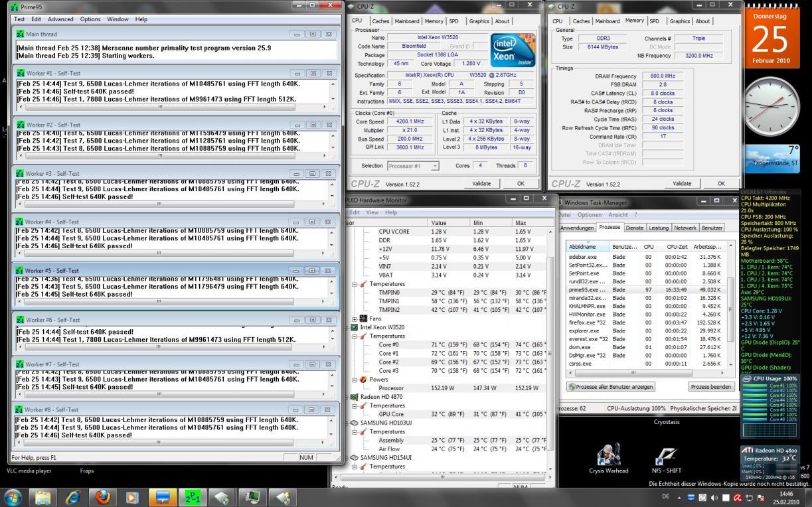
Task: Open Windows Start menu orb
Action: coord(13,496)
